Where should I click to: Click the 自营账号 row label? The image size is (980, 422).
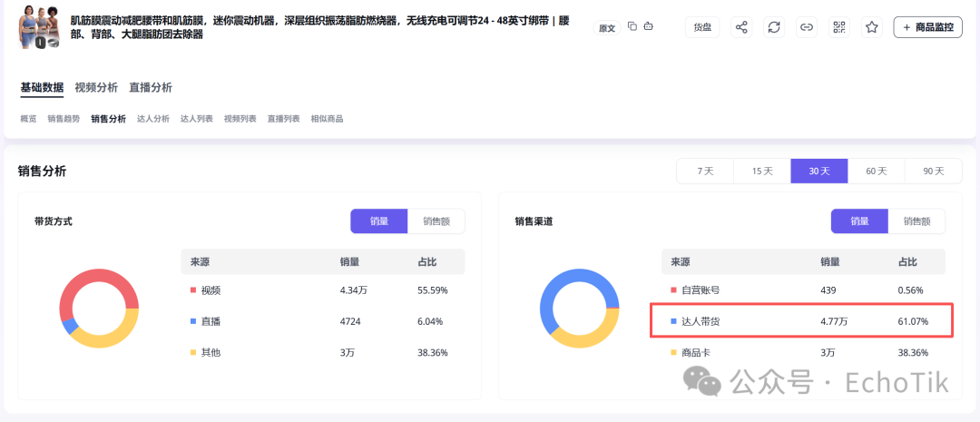701,290
